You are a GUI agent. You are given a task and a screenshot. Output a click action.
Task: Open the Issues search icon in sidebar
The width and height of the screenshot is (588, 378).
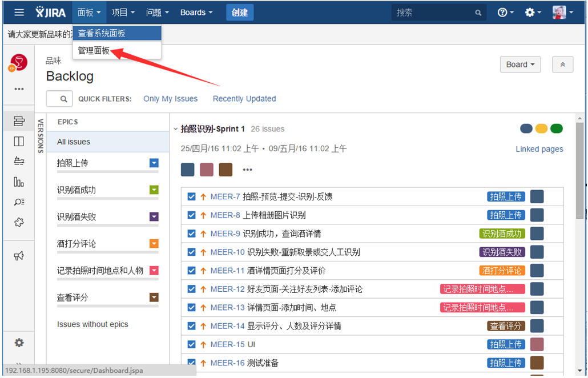coord(19,202)
